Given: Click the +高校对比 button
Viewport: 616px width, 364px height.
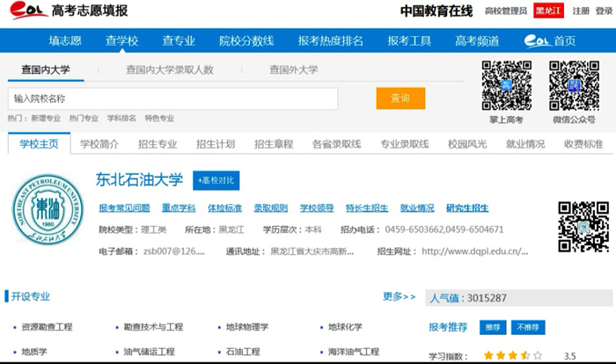Looking at the screenshot, I should (x=216, y=180).
